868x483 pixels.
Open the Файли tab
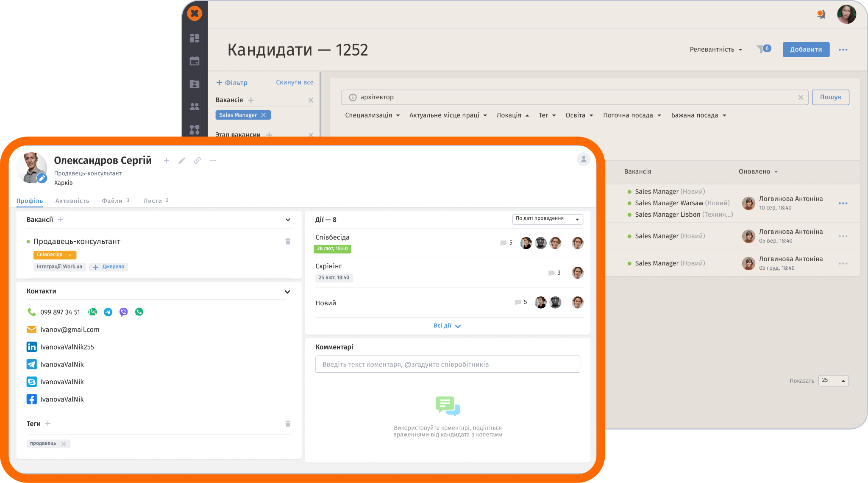[x=112, y=201]
